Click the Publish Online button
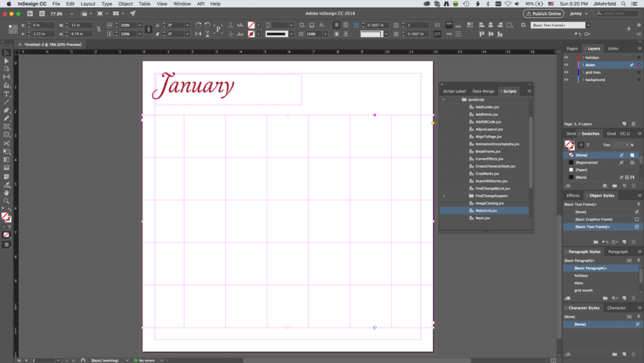The width and height of the screenshot is (644, 363). (543, 13)
